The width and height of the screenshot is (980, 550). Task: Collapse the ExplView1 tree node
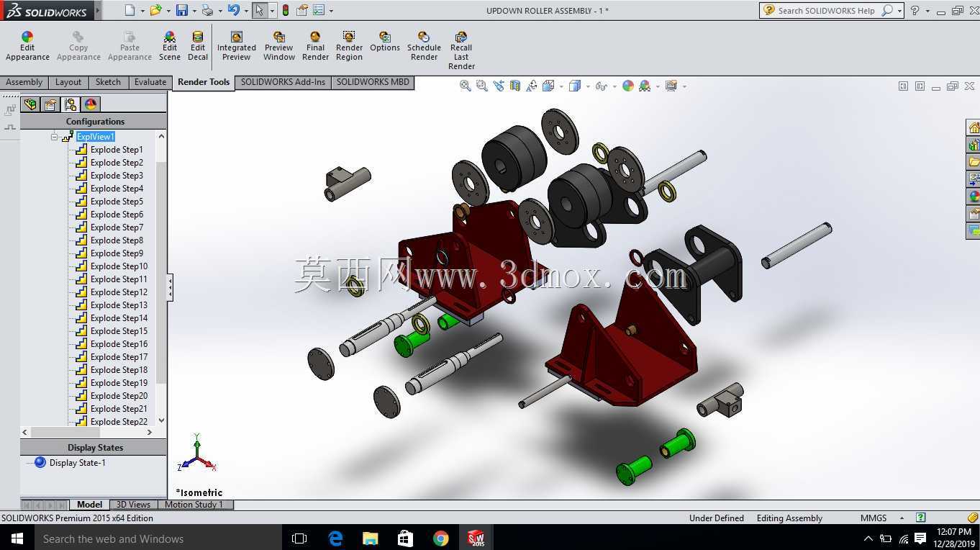[54, 137]
